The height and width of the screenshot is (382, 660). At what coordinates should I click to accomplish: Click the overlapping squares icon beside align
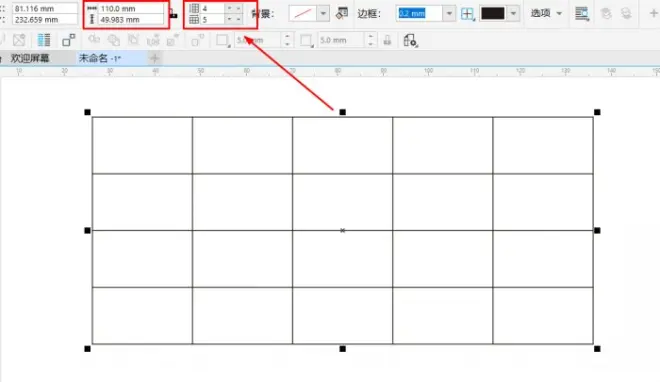[68, 40]
